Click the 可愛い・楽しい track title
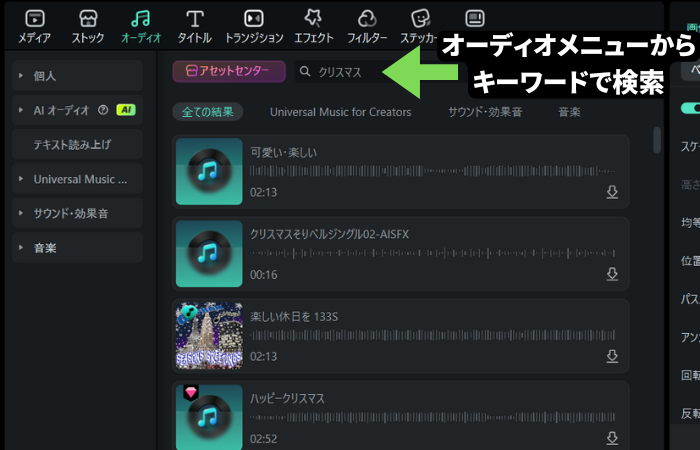 (283, 153)
